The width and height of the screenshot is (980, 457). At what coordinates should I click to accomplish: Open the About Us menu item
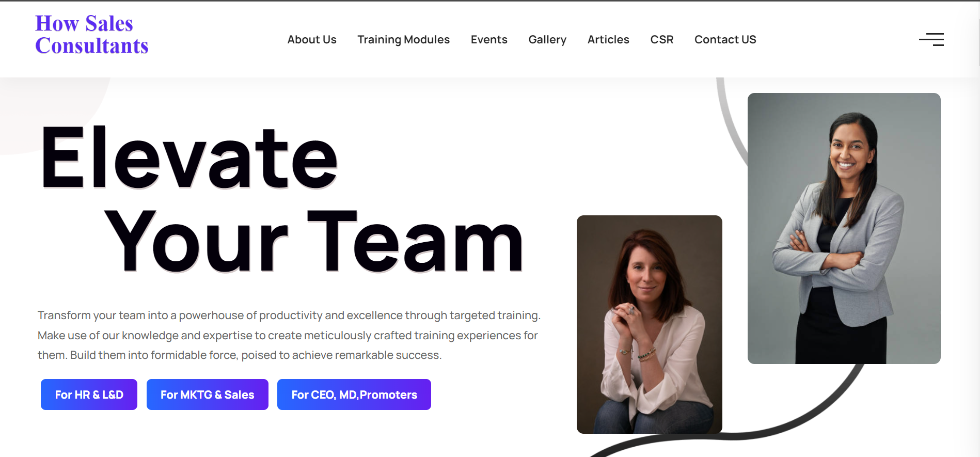312,40
